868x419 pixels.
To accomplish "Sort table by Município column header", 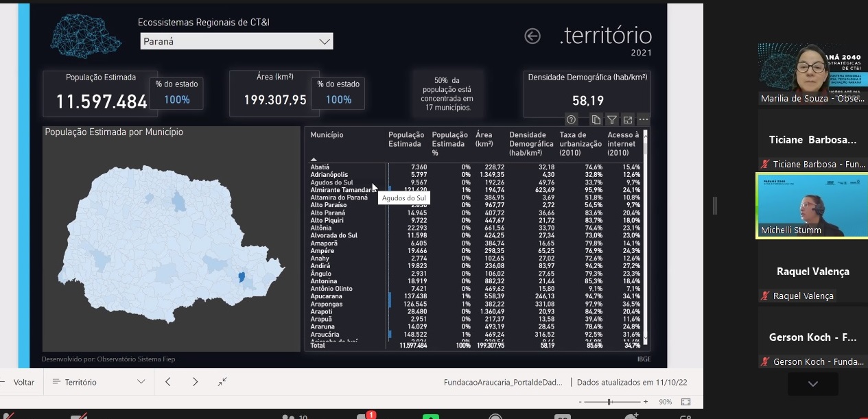I will tap(327, 135).
